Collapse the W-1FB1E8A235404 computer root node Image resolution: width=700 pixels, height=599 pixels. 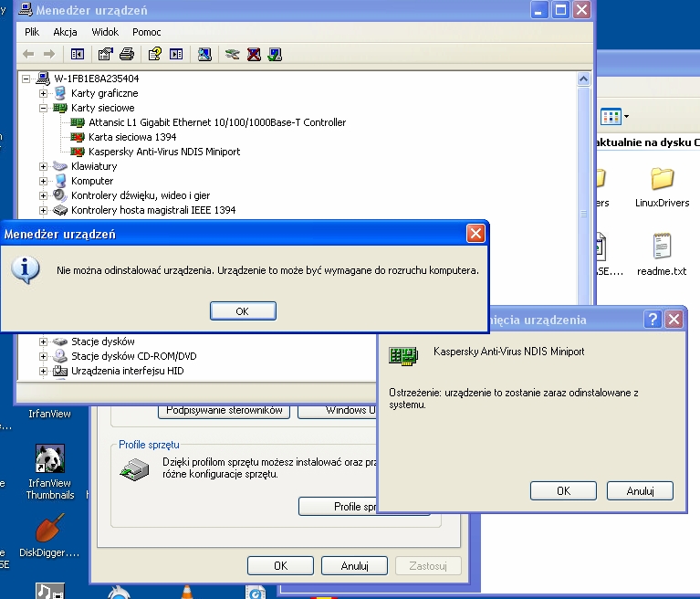[26, 79]
